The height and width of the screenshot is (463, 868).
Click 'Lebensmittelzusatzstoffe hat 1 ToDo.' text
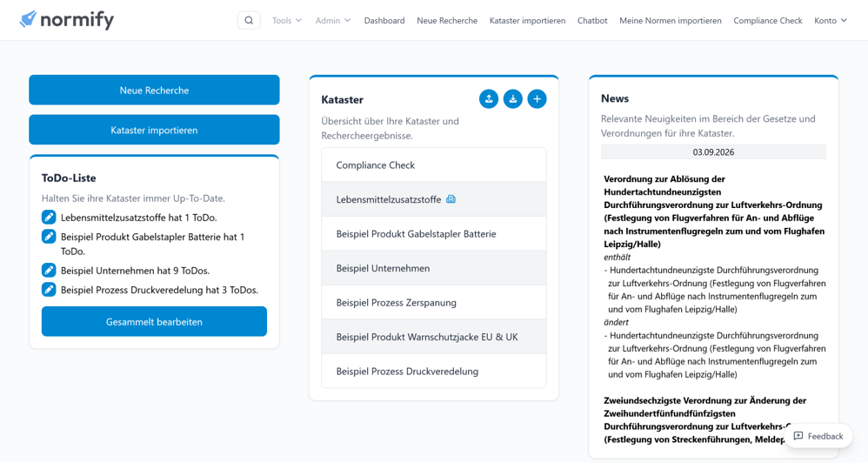(139, 218)
